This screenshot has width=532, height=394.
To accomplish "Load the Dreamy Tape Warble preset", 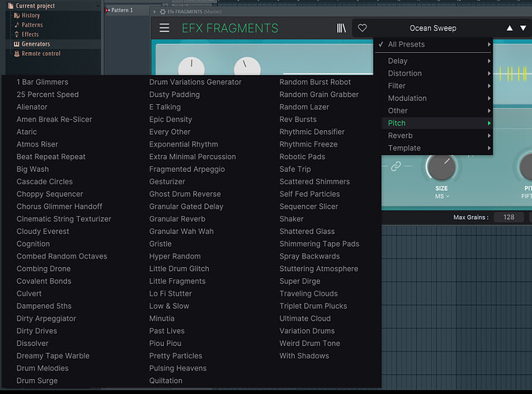I will (53, 356).
